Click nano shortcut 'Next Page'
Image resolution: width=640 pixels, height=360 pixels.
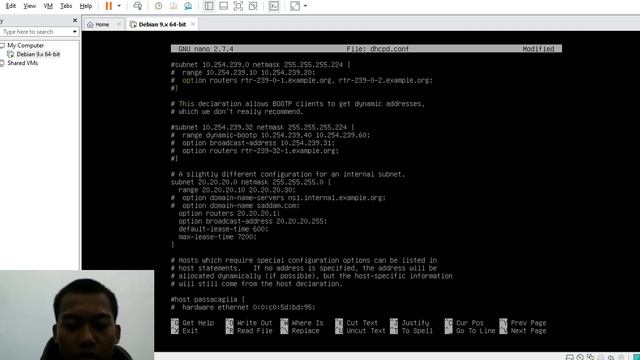(523, 331)
